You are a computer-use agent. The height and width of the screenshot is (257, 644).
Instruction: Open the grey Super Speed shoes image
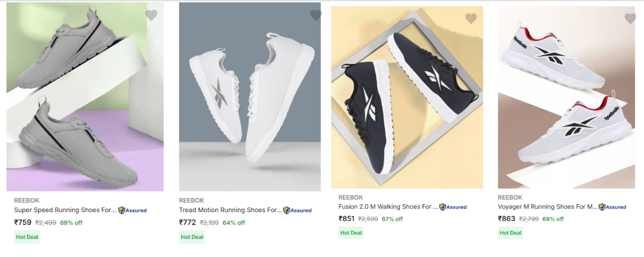coord(85,98)
